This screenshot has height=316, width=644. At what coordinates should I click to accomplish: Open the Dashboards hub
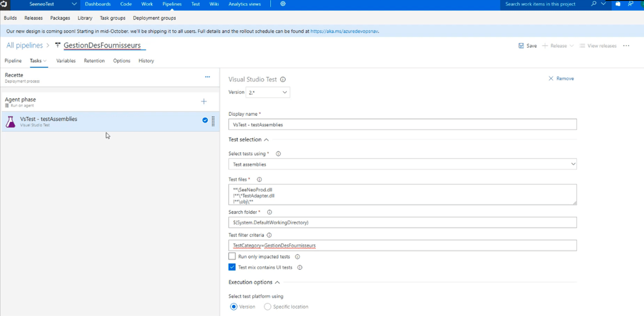[97, 4]
